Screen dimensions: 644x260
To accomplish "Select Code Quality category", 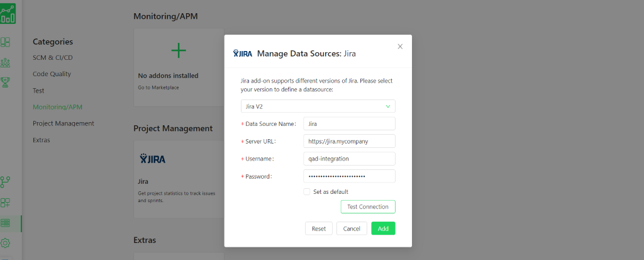I will click(x=52, y=74).
